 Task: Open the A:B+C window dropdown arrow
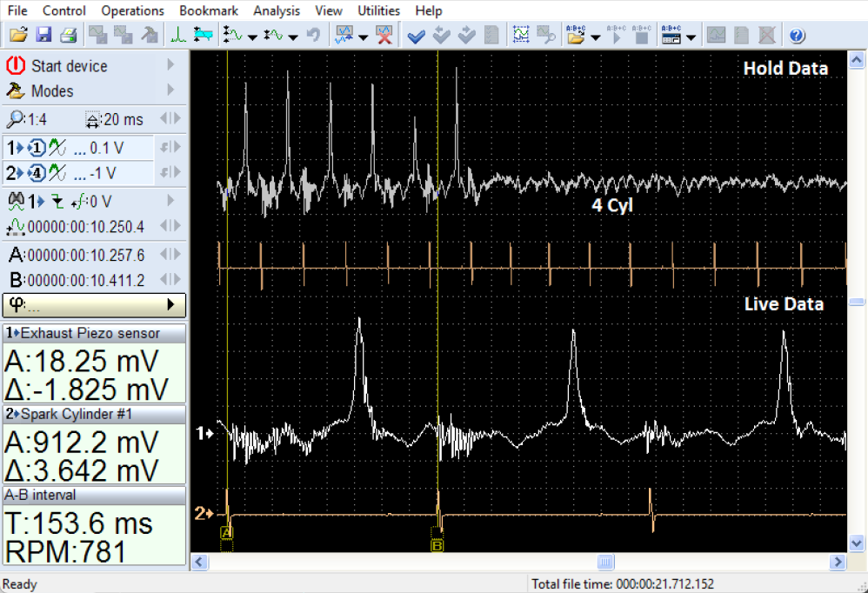(691, 37)
